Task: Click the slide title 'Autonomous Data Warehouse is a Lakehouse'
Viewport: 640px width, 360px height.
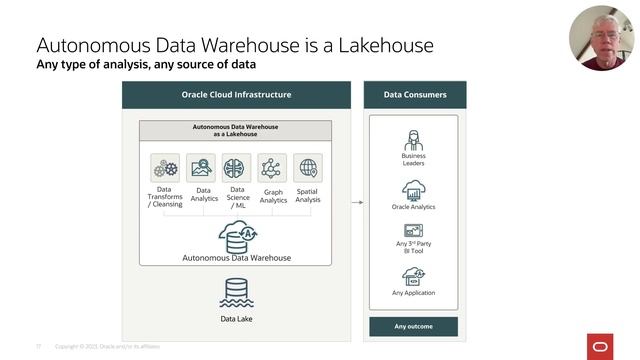Action: click(235, 45)
